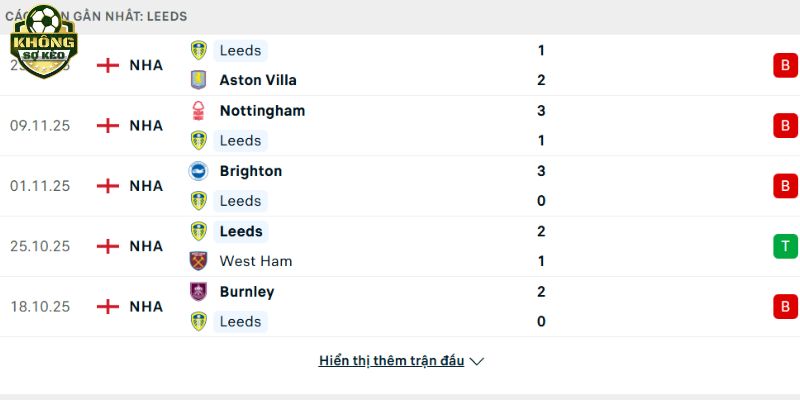Viewport: 800px width, 400px height.
Task: Click the red B badge for Nottingham match
Action: (x=785, y=125)
